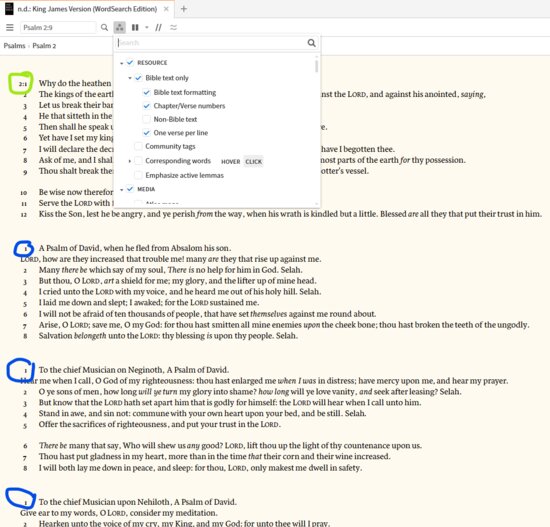Collapse the RESOURCE section arrow
The width and height of the screenshot is (550, 527).
[x=121, y=63]
